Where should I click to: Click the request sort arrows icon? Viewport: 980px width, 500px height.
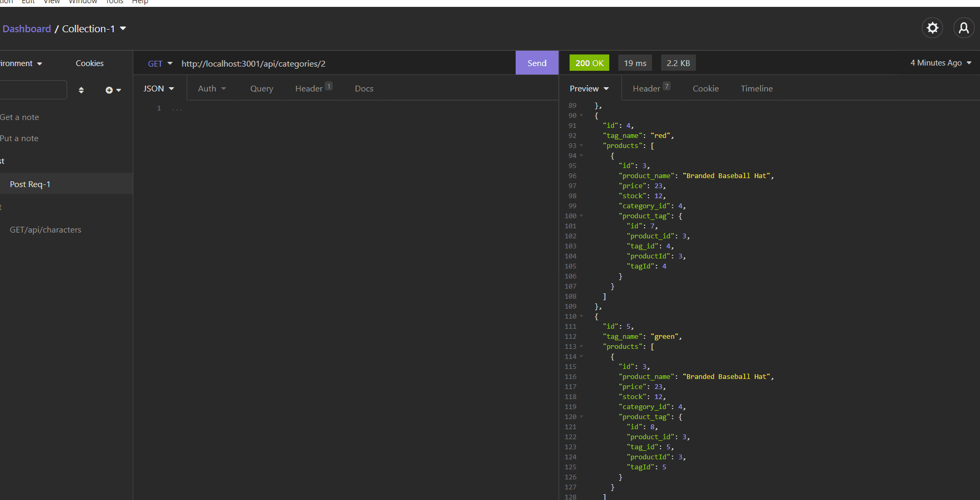[x=81, y=90]
